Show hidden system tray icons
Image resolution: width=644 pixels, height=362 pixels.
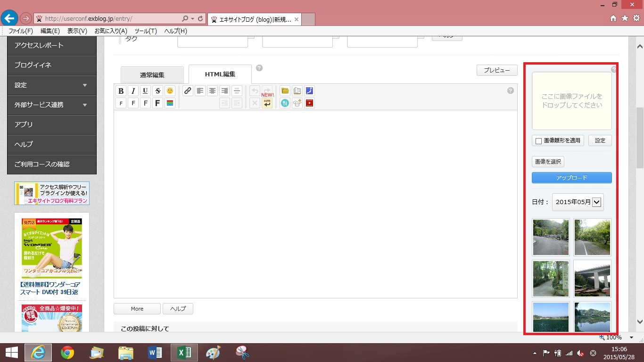pyautogui.click(x=535, y=353)
